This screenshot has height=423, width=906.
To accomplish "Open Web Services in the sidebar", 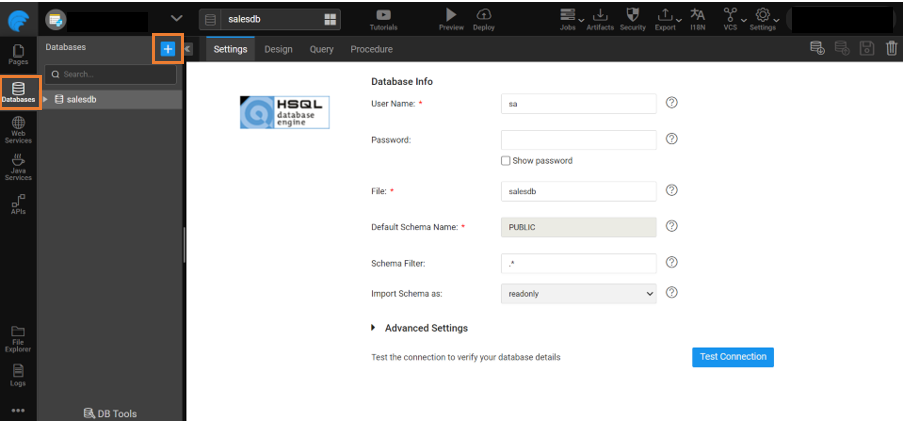I will [x=18, y=130].
